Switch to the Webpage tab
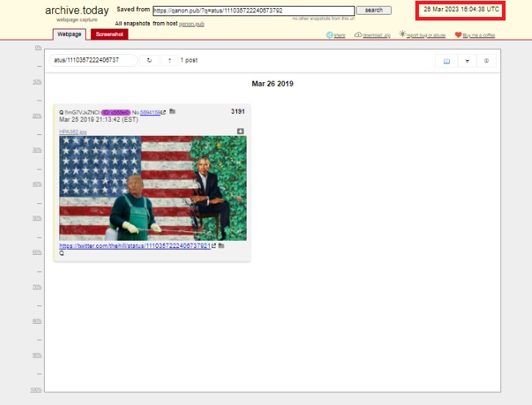The width and height of the screenshot is (532, 405). point(69,34)
